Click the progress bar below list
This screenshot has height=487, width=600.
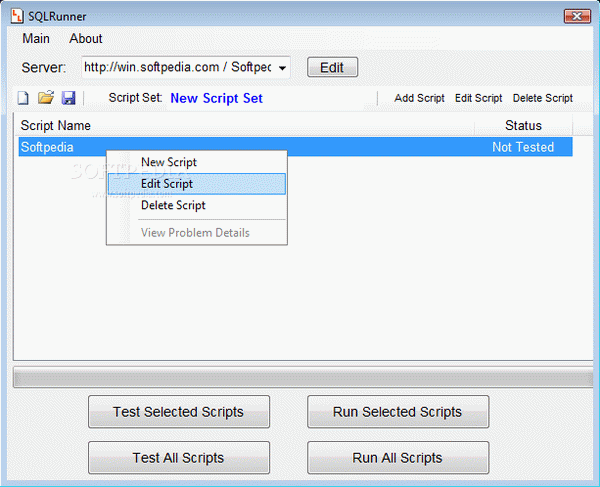pos(303,378)
